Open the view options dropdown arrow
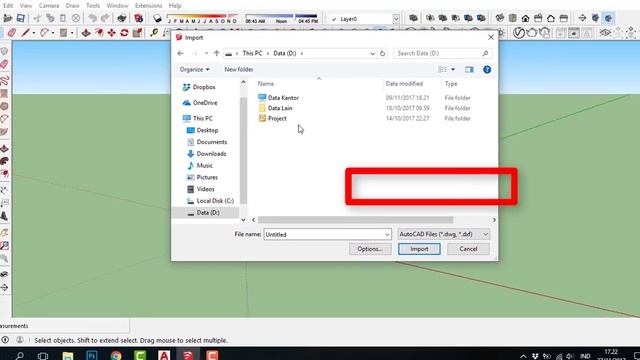The image size is (640, 360). [453, 69]
